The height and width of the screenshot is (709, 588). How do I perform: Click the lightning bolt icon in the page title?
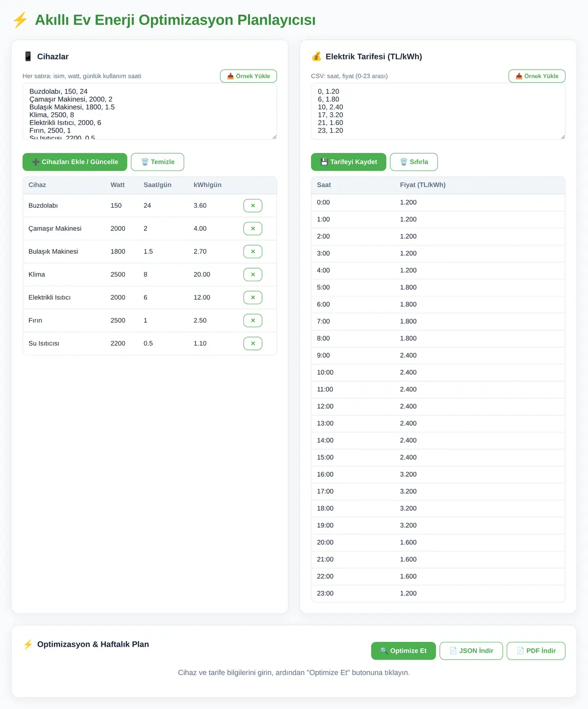pos(20,20)
